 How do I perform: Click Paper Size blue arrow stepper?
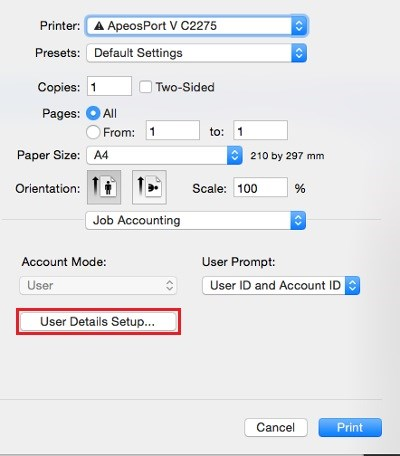coord(235,155)
